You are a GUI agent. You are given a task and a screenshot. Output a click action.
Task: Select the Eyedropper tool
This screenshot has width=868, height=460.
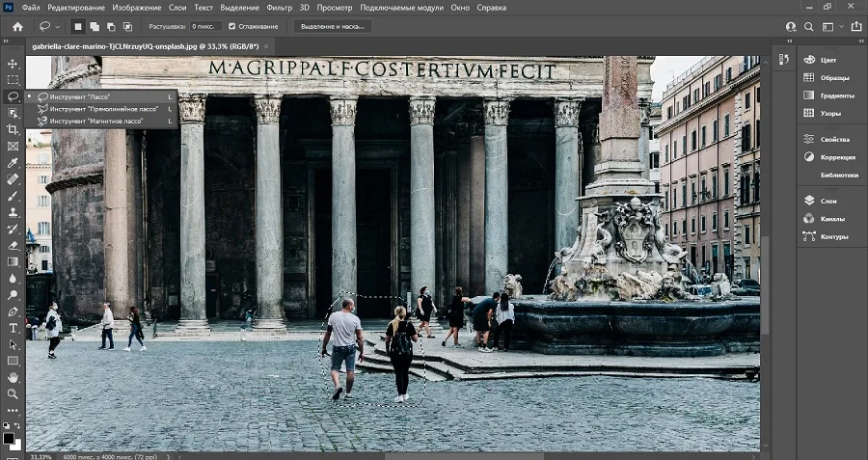[x=13, y=163]
